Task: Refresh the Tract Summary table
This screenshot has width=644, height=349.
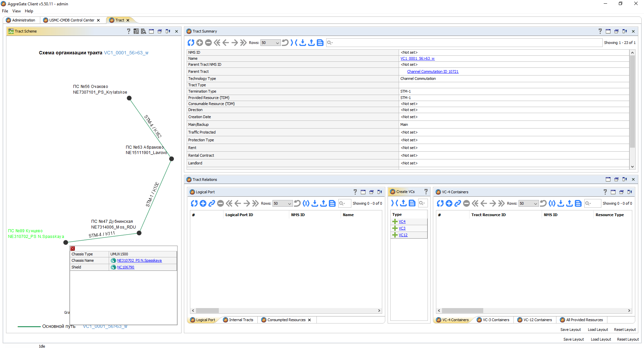Action: pos(191,43)
